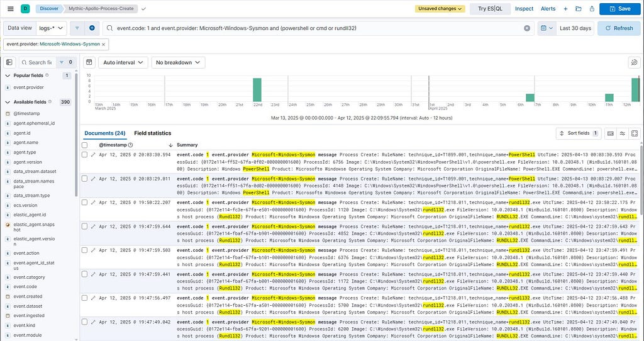Open the chart Lens edit icon
Screen dimensions: 644x341
point(634,62)
